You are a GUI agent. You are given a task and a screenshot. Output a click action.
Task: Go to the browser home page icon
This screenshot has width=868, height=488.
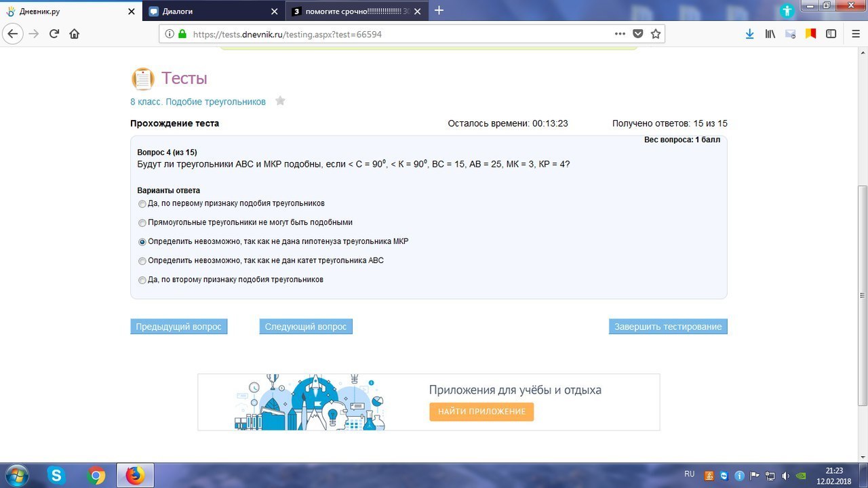click(75, 34)
